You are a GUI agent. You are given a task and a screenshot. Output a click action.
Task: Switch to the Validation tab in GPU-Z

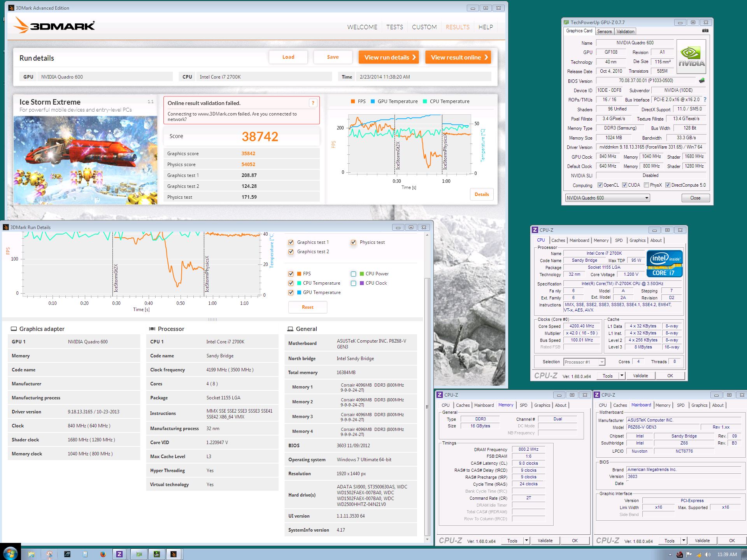coord(625,31)
